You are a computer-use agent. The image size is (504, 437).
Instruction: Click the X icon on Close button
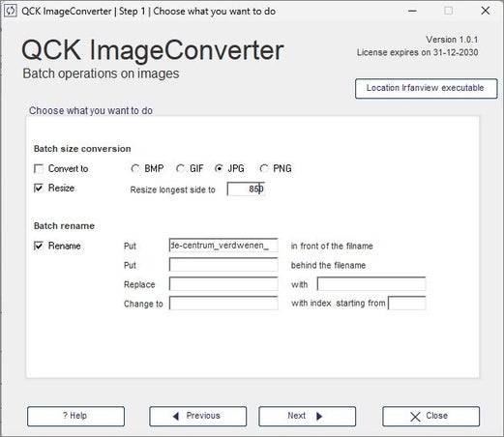[415, 417]
